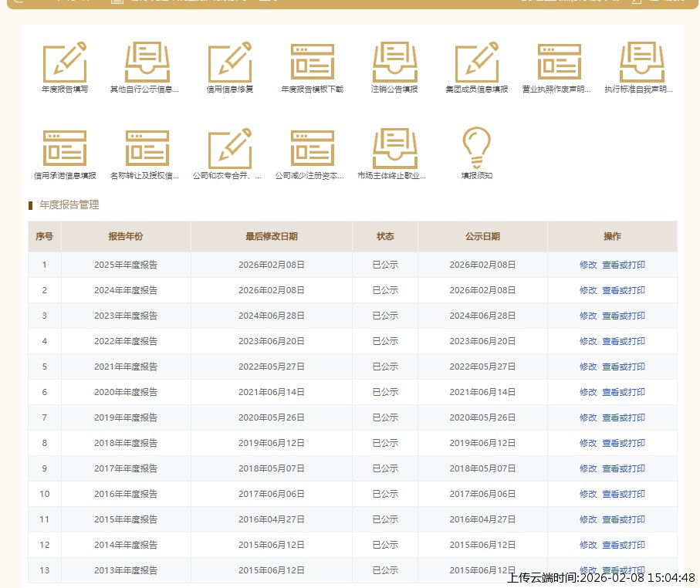Open 查看或打印 for the 2019年年度报告

[624, 417]
